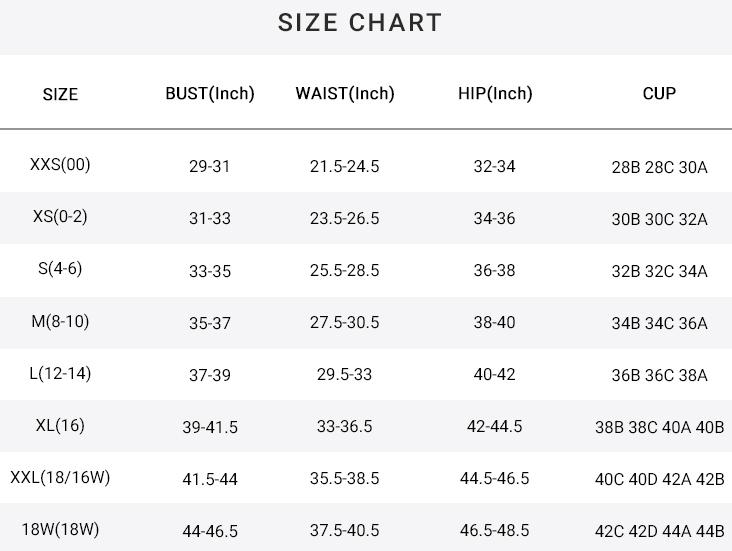
Task: Click the SIZE CHART title
Action: pyautogui.click(x=360, y=23)
